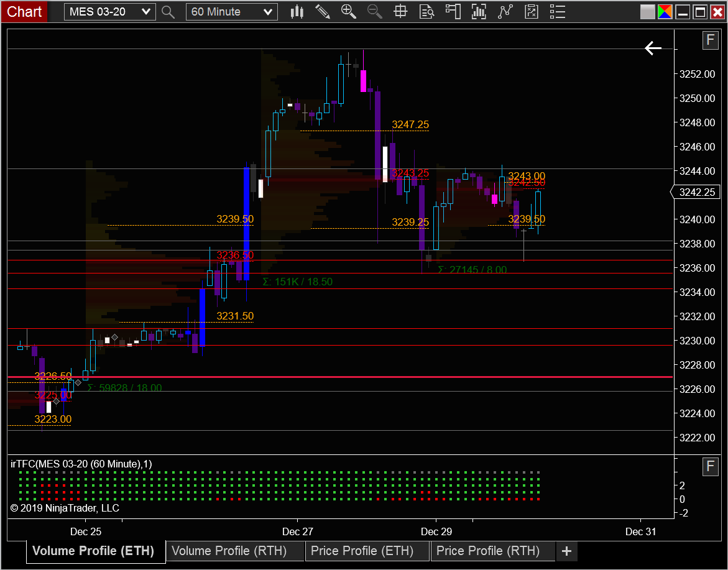
Task: Open the Chart Trader icon
Action: tap(452, 12)
